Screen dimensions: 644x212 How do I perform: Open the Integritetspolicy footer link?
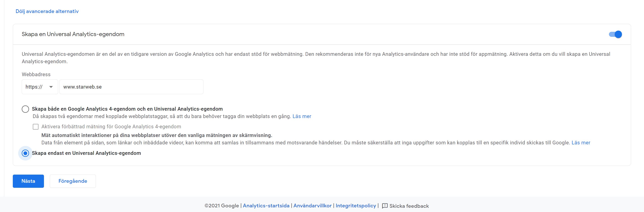(356, 205)
